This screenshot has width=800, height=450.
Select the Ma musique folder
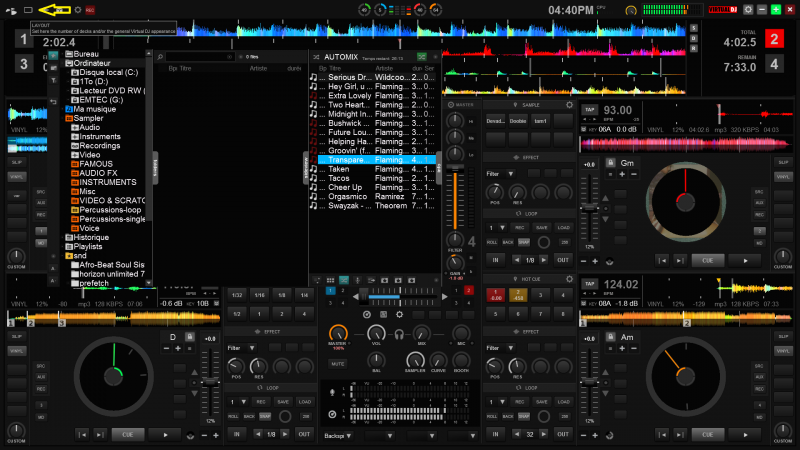(x=95, y=109)
